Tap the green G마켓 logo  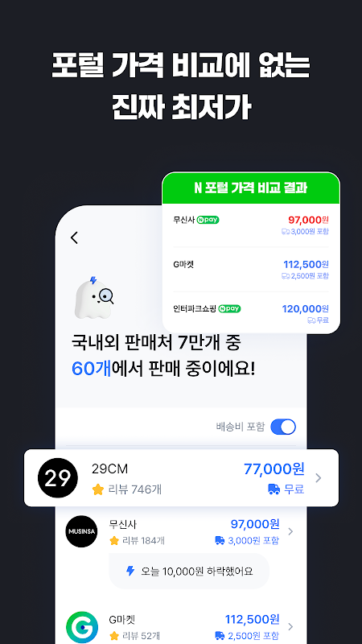[82, 627]
